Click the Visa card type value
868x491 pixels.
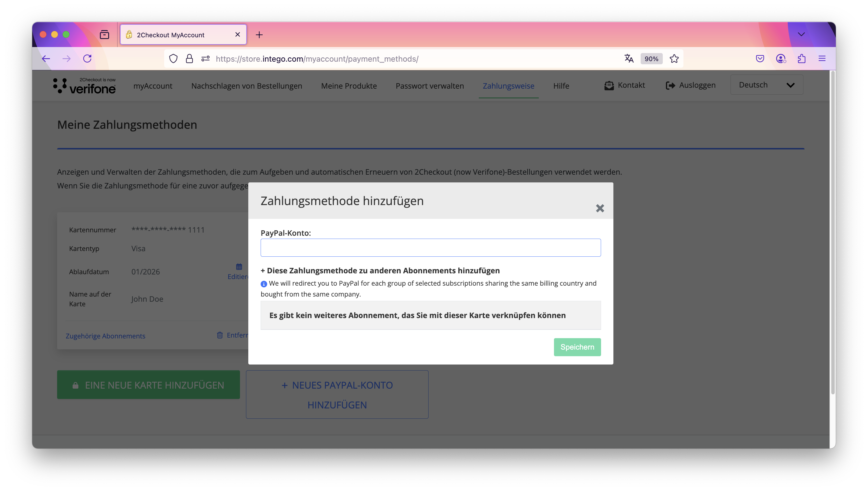point(138,248)
